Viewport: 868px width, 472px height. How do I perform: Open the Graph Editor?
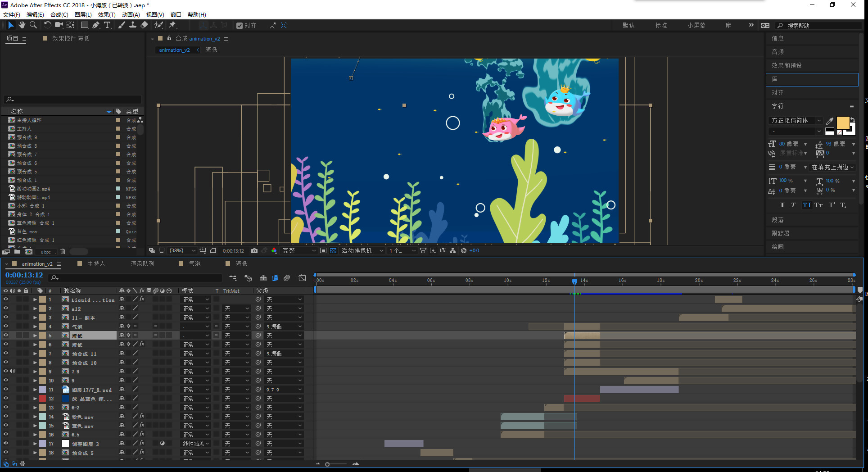pyautogui.click(x=302, y=278)
